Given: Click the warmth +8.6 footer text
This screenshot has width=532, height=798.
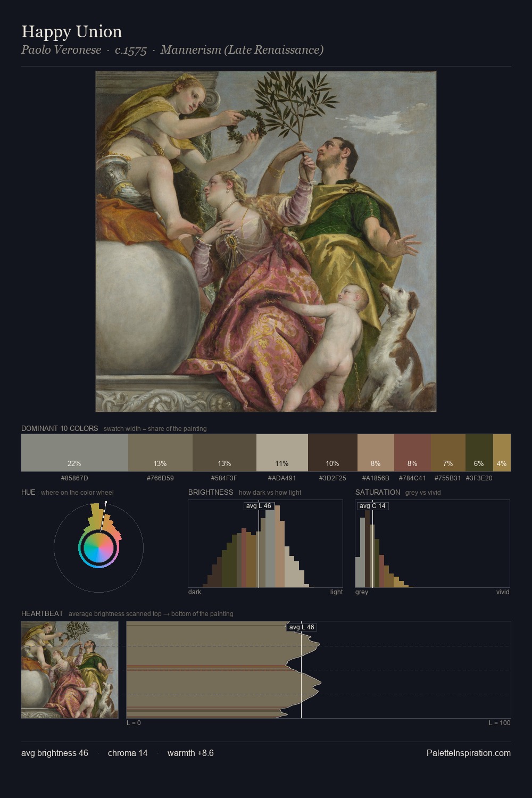Looking at the screenshot, I should pos(190,753).
